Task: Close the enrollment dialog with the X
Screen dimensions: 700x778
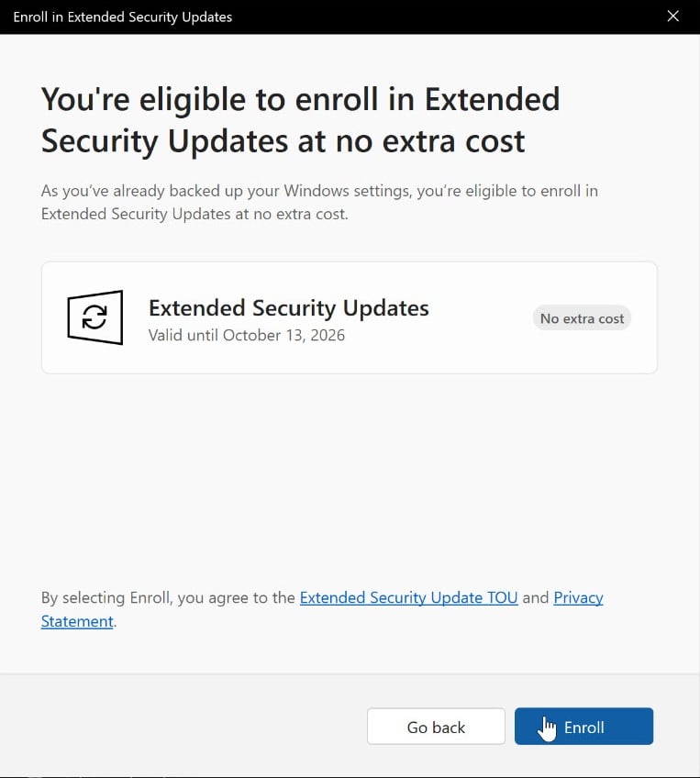Action: tap(673, 17)
